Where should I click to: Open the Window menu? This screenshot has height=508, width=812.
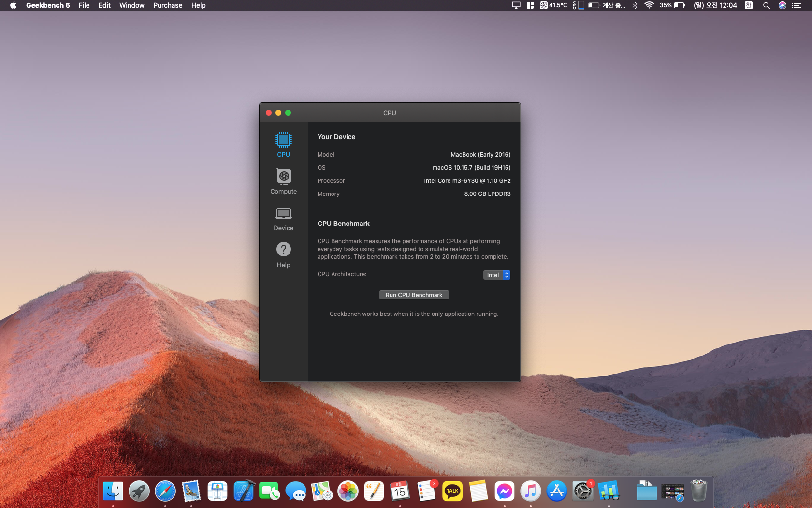131,5
